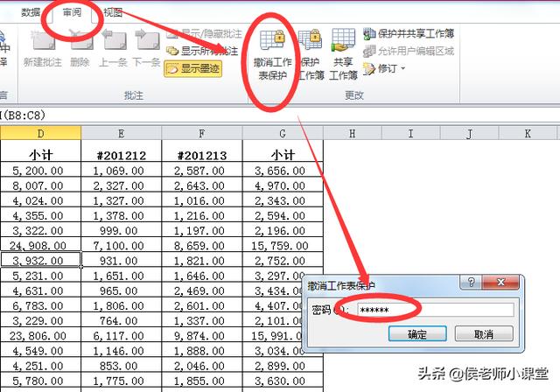Select column I header

click(x=410, y=134)
